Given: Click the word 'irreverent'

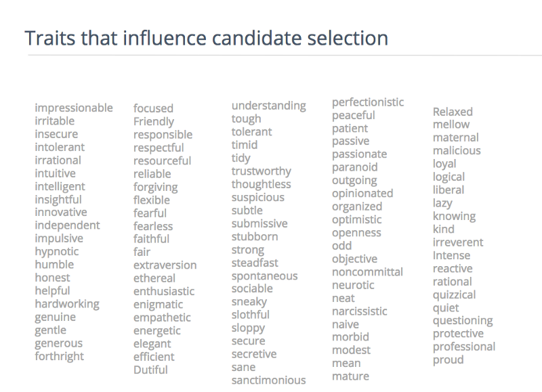Looking at the screenshot, I should (x=458, y=242).
